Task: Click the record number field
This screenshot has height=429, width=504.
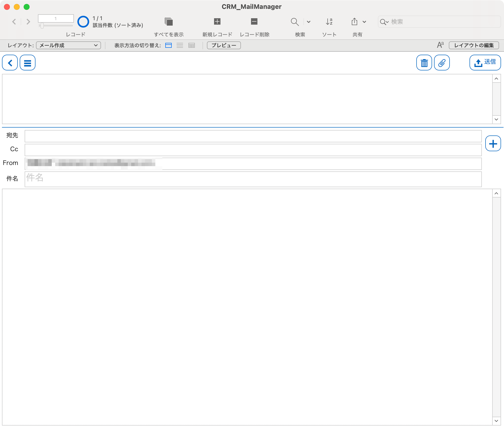Action: pyautogui.click(x=56, y=18)
